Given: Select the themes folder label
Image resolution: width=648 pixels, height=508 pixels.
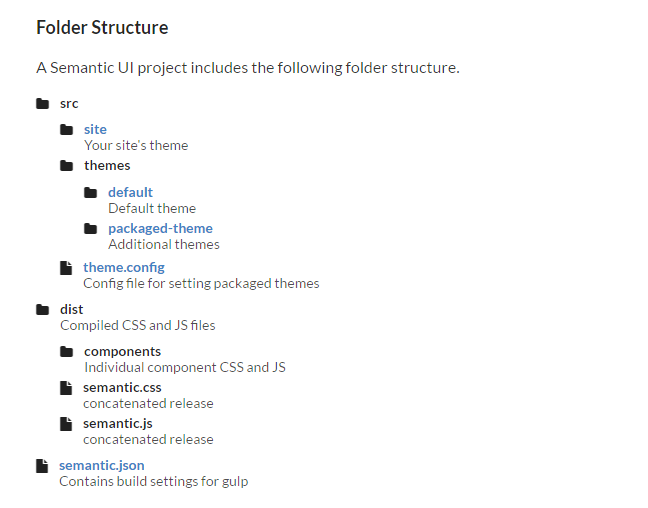Looking at the screenshot, I should coord(107,165).
